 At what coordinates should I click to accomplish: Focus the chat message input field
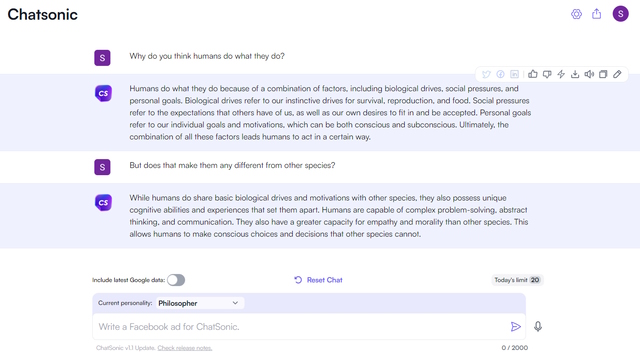(x=300, y=327)
